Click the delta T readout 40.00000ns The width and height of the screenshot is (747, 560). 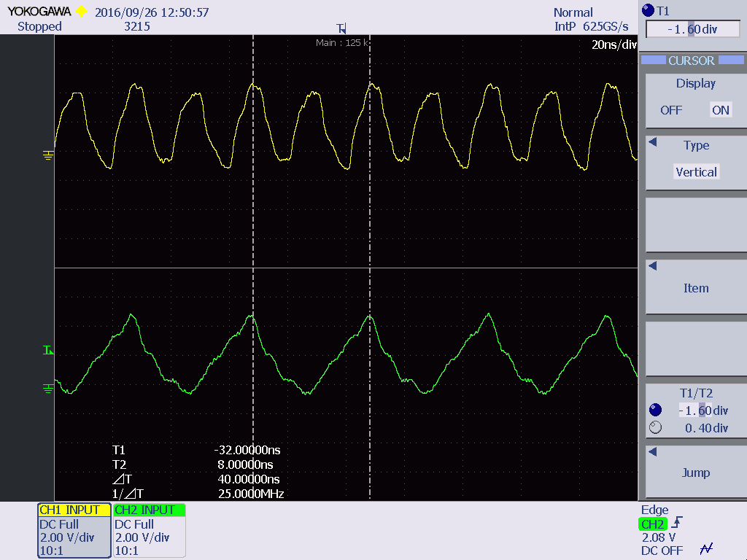click(249, 479)
